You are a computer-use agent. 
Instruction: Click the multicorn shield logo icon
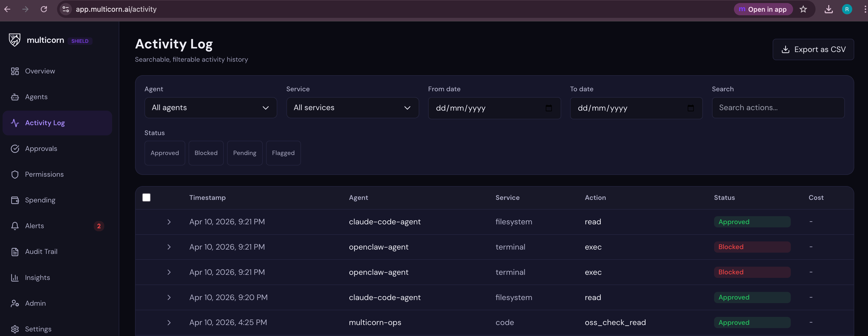15,40
